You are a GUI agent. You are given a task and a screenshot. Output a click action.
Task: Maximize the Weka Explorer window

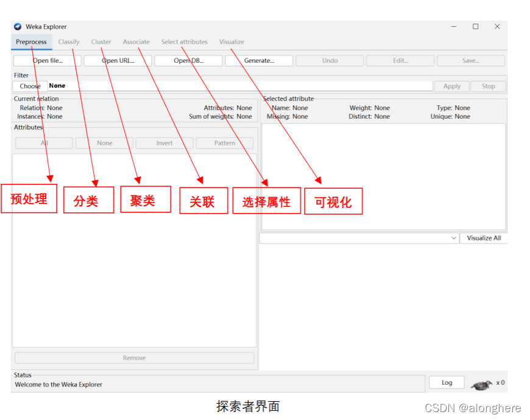point(476,26)
